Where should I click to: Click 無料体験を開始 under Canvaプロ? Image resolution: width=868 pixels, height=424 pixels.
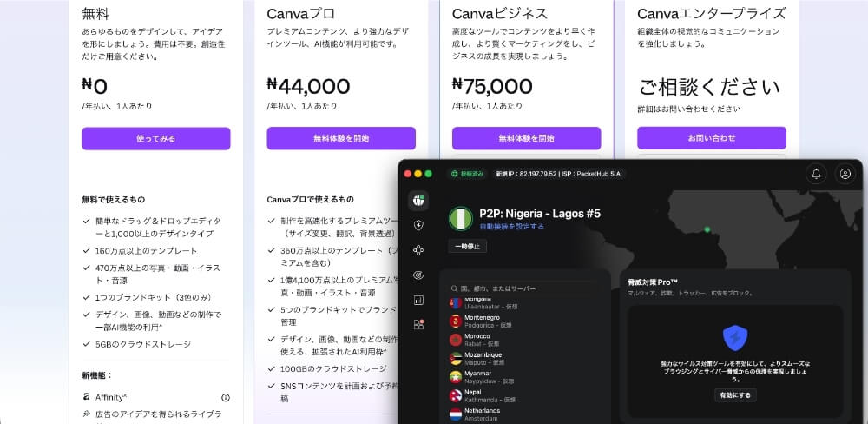point(341,138)
